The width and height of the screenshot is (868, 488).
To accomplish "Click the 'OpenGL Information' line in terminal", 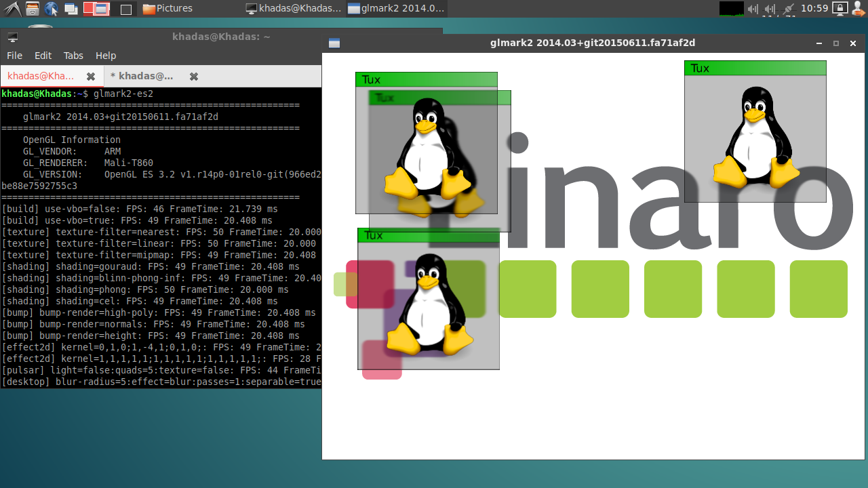I will click(x=72, y=140).
